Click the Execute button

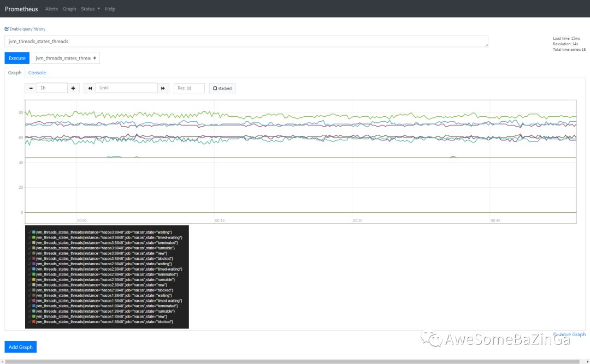tap(17, 58)
